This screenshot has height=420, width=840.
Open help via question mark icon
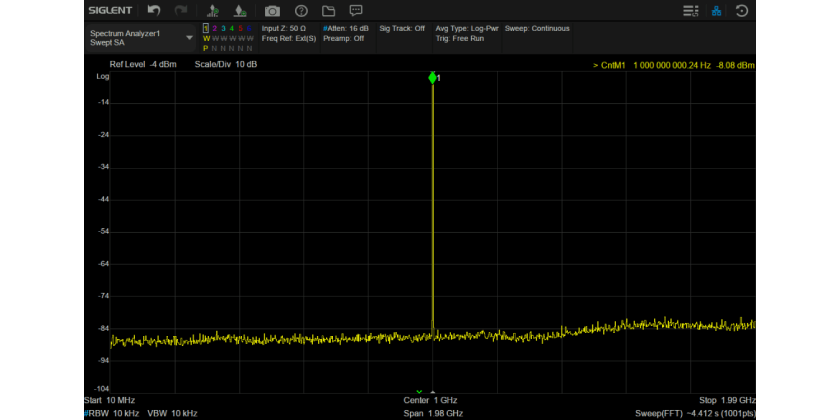point(300,10)
